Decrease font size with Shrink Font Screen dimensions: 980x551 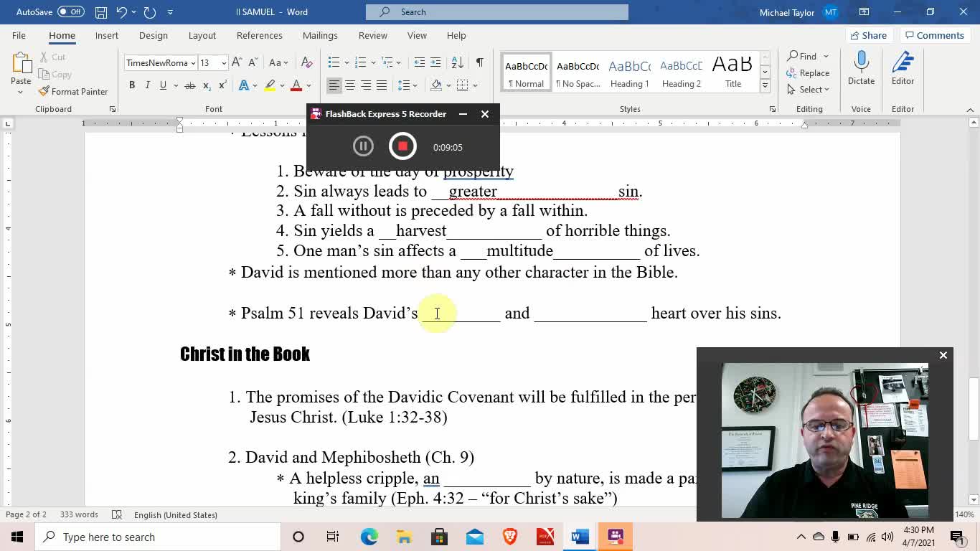pos(253,62)
